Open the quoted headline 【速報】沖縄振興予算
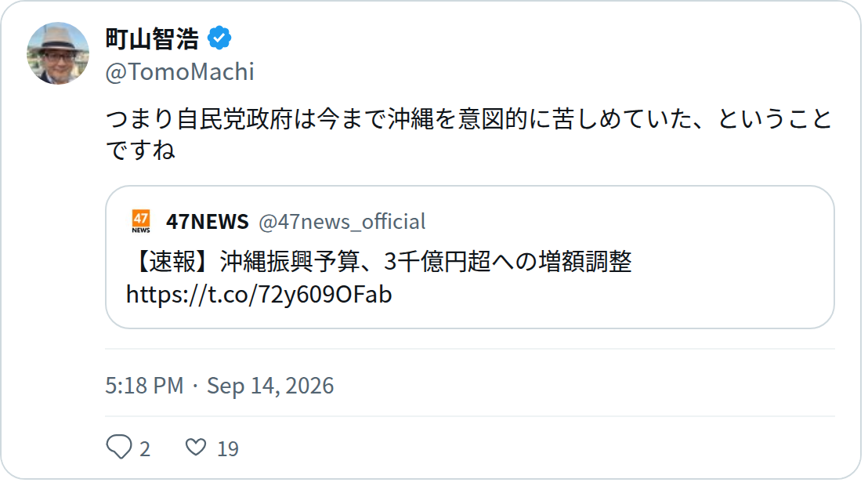Viewport: 868px width, 486px height. tap(379, 262)
